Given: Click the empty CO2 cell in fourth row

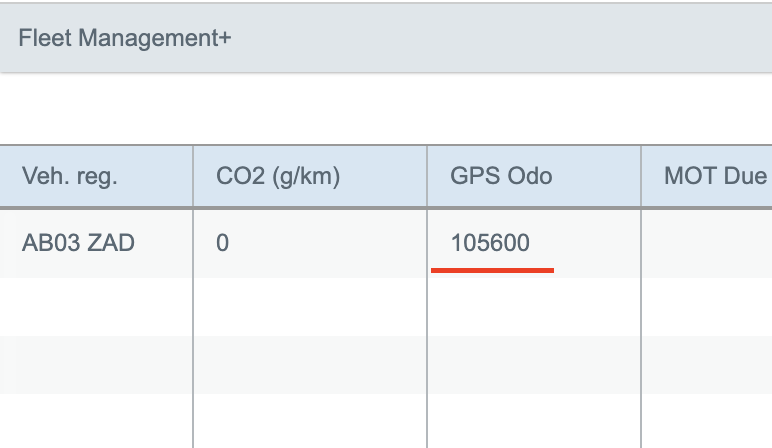Looking at the screenshot, I should coord(310,421).
